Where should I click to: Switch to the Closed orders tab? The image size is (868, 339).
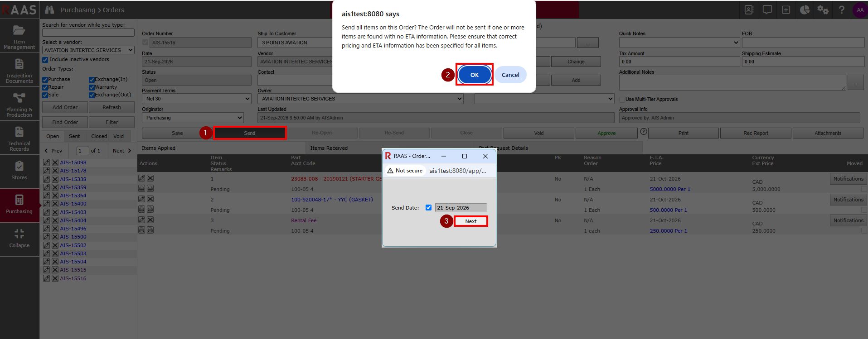click(x=99, y=136)
